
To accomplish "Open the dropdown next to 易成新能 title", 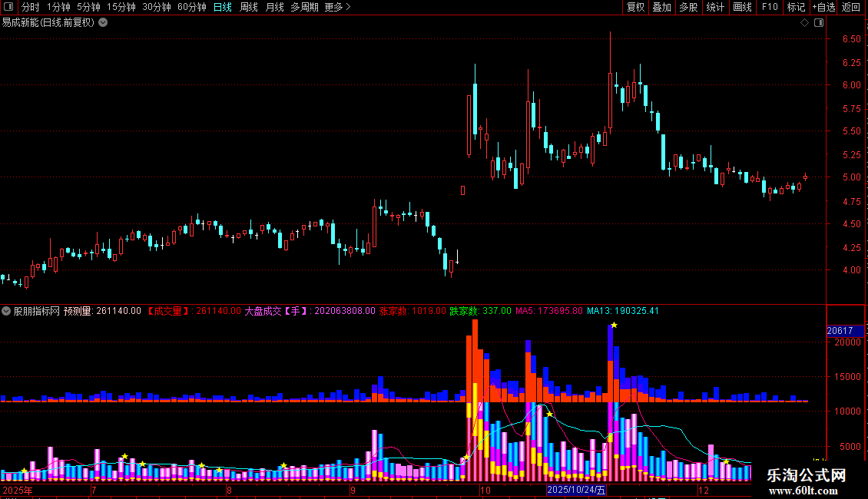I will [103, 23].
